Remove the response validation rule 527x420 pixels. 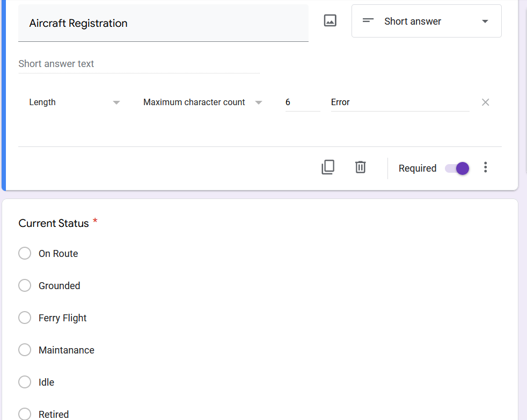pyautogui.click(x=485, y=102)
